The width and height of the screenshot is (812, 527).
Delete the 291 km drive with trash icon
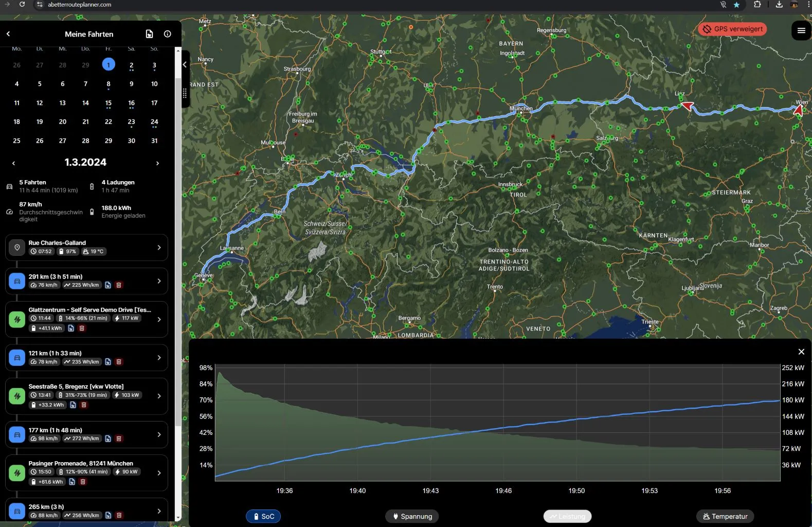[119, 285]
